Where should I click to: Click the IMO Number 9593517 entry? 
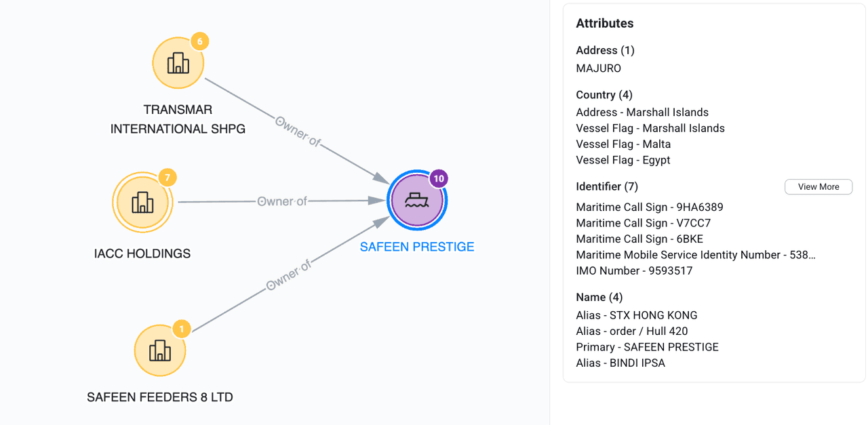click(x=634, y=270)
